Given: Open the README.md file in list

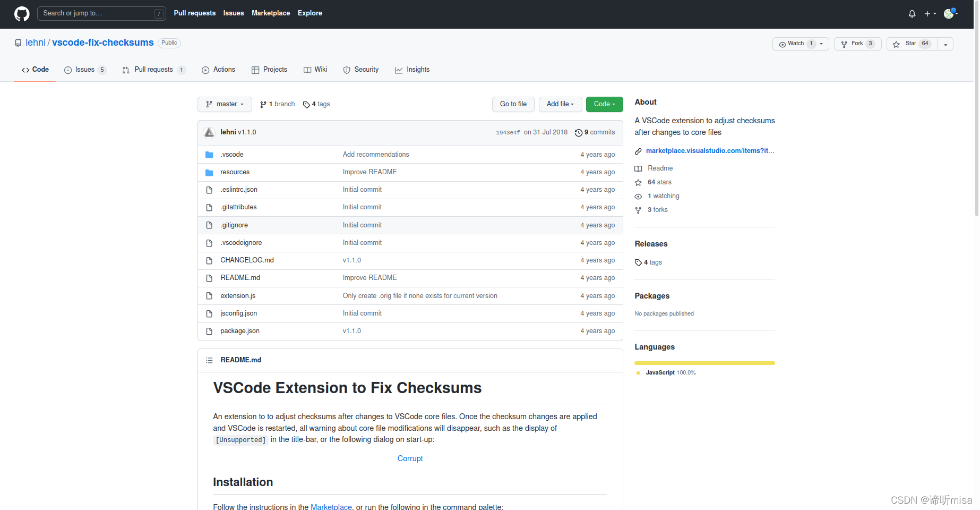Looking at the screenshot, I should 240,278.
